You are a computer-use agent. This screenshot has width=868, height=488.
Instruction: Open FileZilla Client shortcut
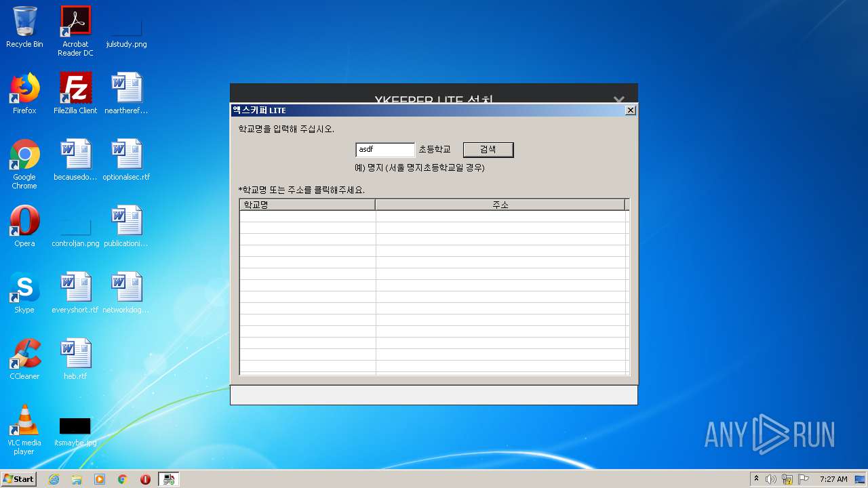(x=75, y=94)
